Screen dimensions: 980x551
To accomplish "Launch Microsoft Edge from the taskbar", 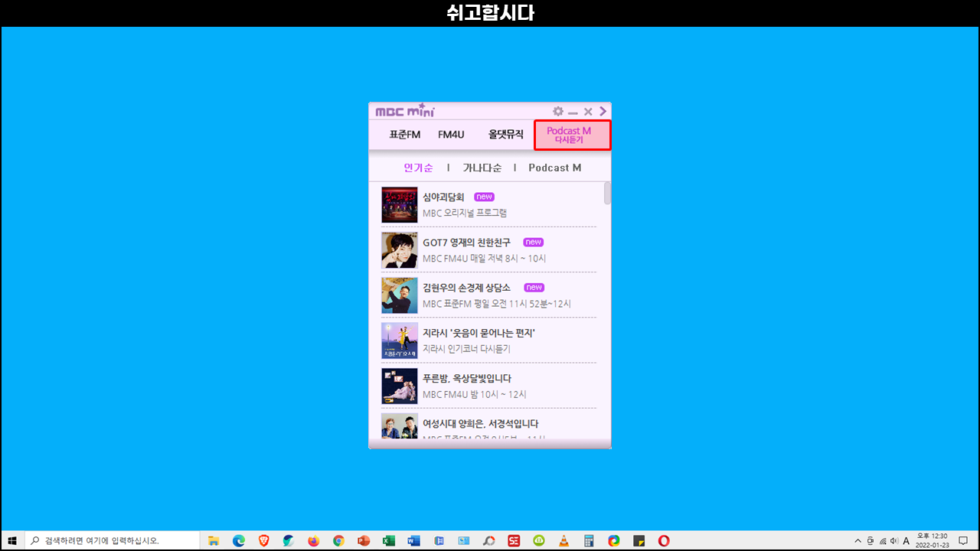I will click(238, 540).
